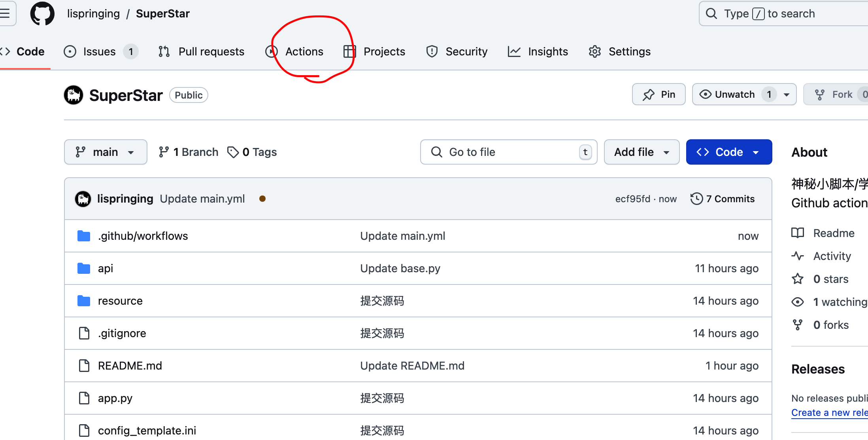Open the latest commit message Update main.yml

coord(202,199)
